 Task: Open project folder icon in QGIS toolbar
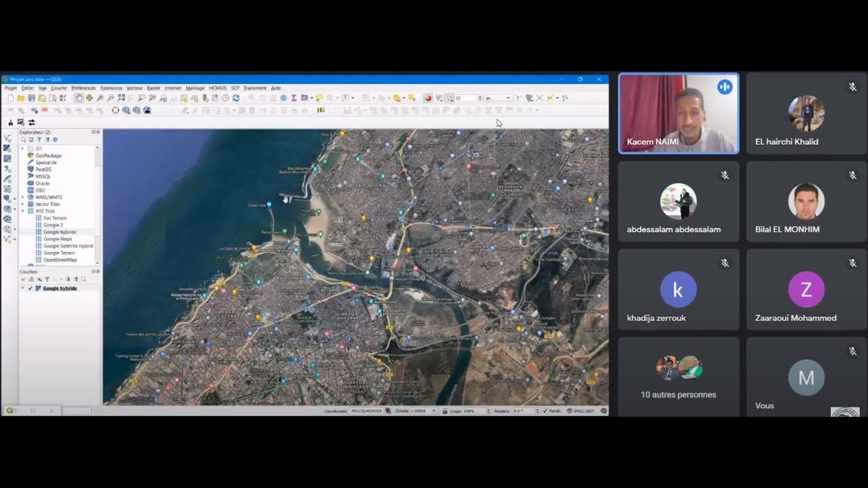pyautogui.click(x=21, y=98)
